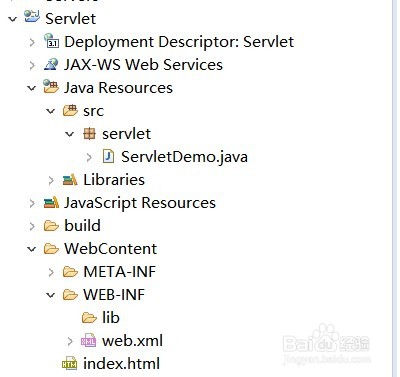Screen dimensions: 400x377
Task: Collapse the WEB-INF folder
Action: coord(51,295)
